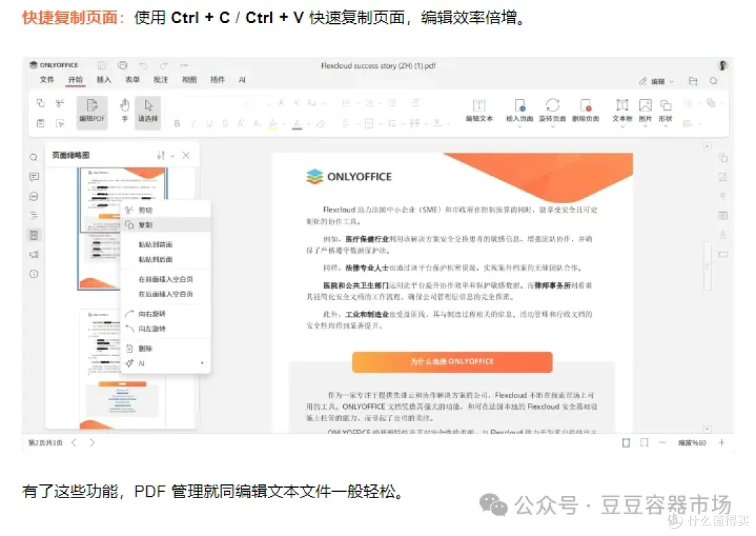Switch to the 批注 Comment tab

point(160,80)
